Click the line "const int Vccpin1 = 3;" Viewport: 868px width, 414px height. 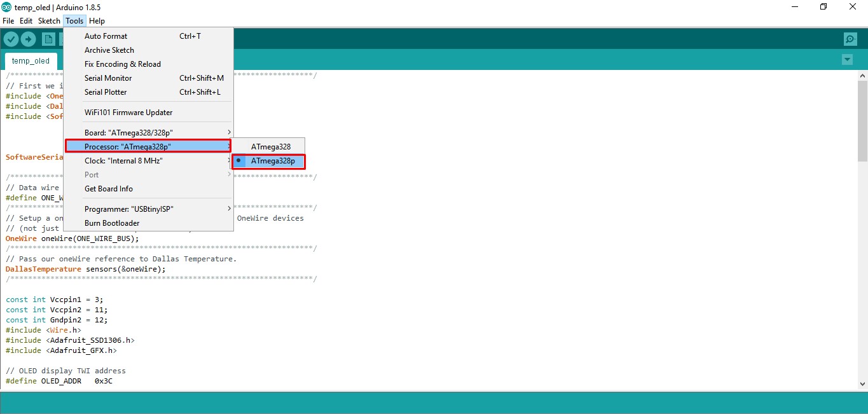pos(54,300)
